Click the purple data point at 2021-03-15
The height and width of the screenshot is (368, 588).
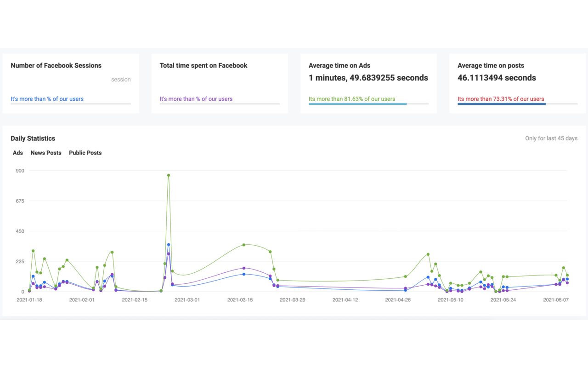(244, 268)
